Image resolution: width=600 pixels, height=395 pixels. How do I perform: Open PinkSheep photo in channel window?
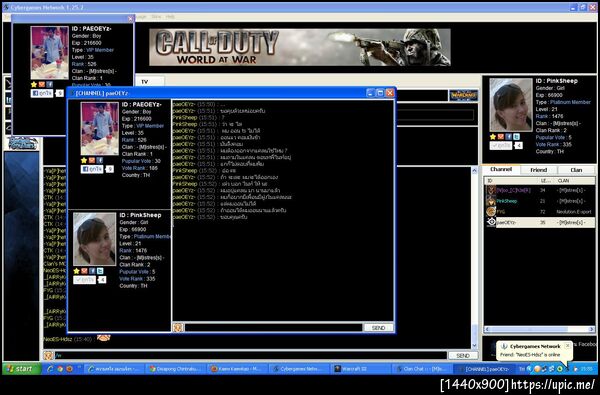coord(95,239)
